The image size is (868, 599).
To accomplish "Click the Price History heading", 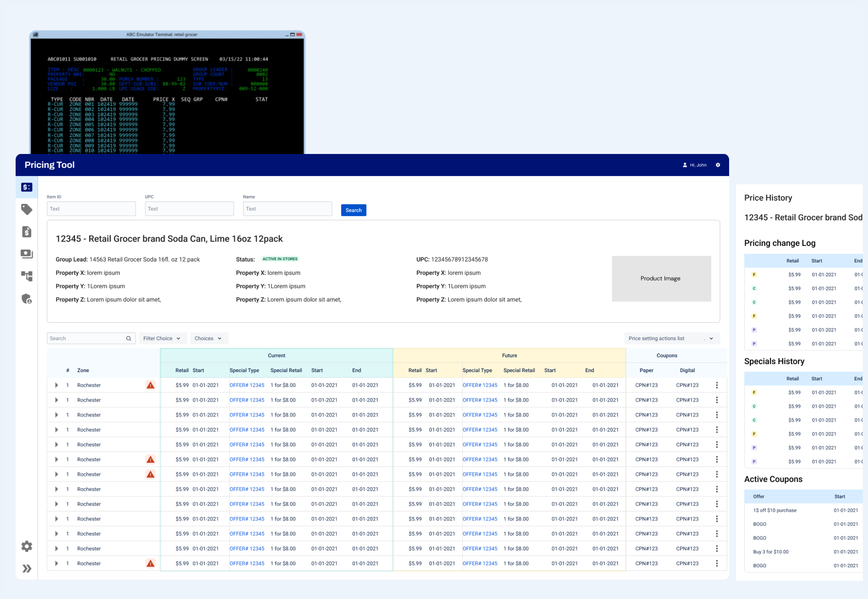I will pos(768,198).
